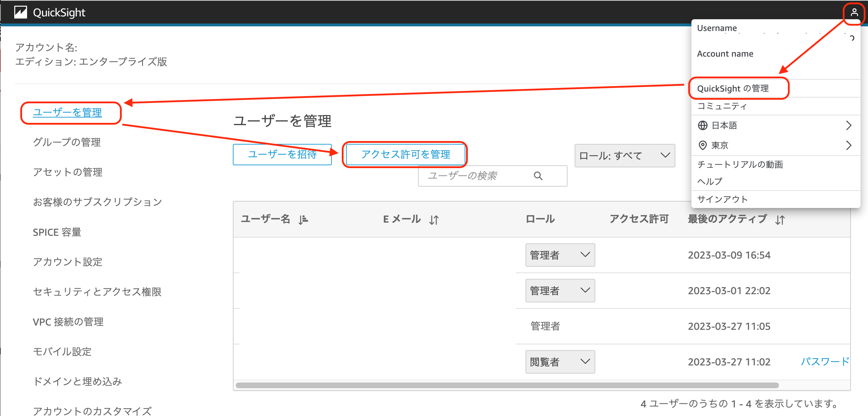Open the ロール: すべて filter dropdown
This screenshot has height=416, width=868.
click(624, 156)
